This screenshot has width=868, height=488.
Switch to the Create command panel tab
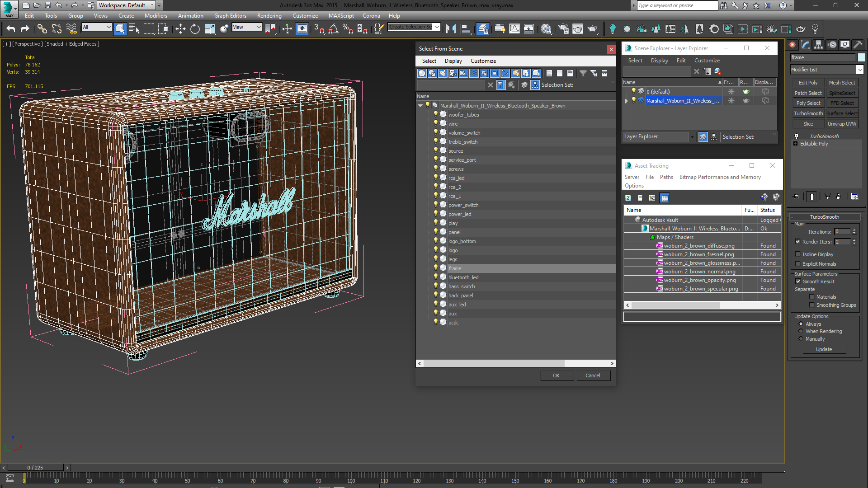pyautogui.click(x=792, y=45)
